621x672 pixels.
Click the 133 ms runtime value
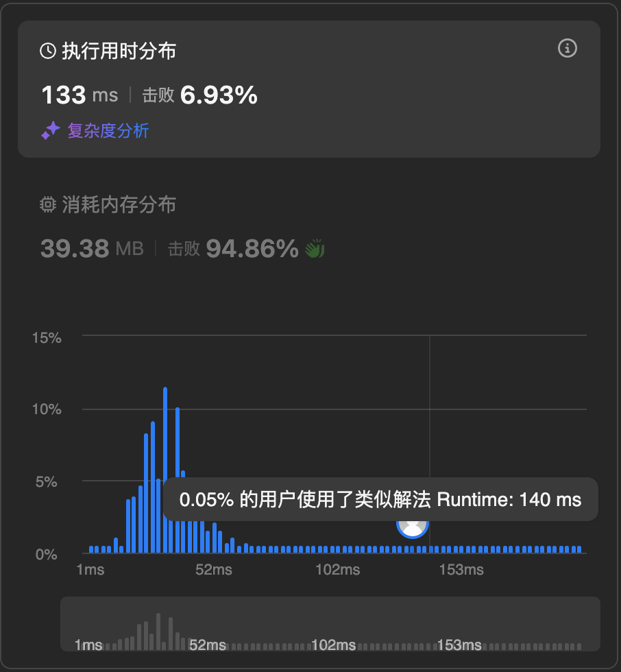pyautogui.click(x=80, y=95)
